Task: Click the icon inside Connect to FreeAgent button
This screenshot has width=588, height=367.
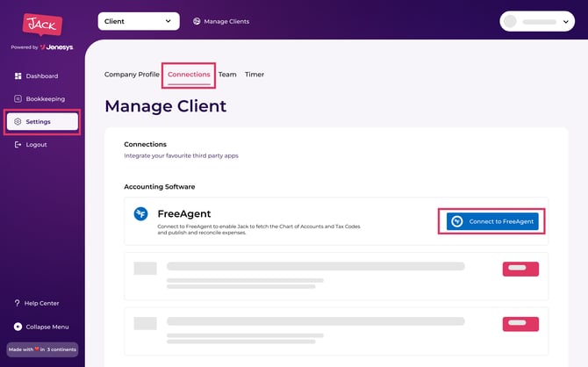Action: 456,221
